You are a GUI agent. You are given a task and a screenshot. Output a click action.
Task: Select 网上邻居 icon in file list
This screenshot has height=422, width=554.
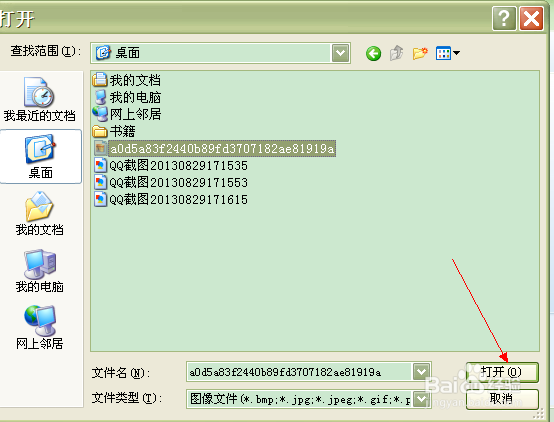click(100, 113)
